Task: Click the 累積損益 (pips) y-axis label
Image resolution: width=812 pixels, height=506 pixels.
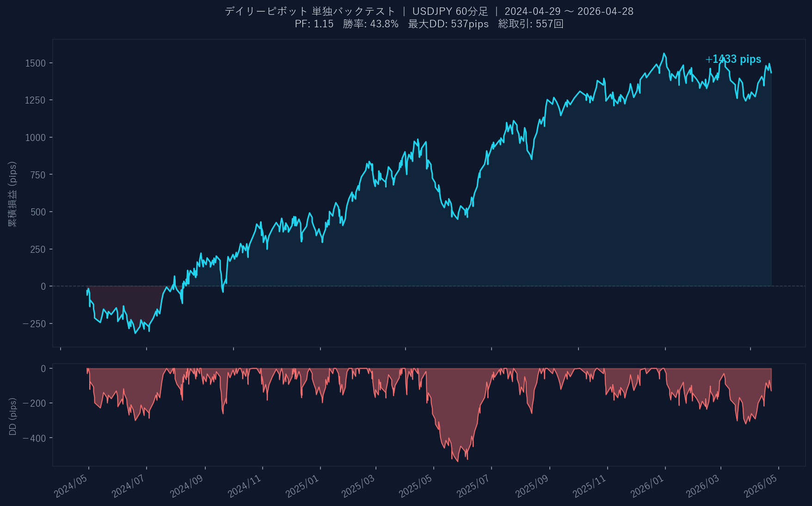Action: 12,194
